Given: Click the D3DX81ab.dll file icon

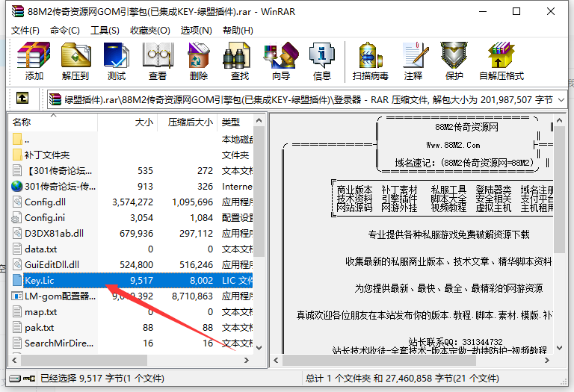Looking at the screenshot, I should pyautogui.click(x=17, y=233).
